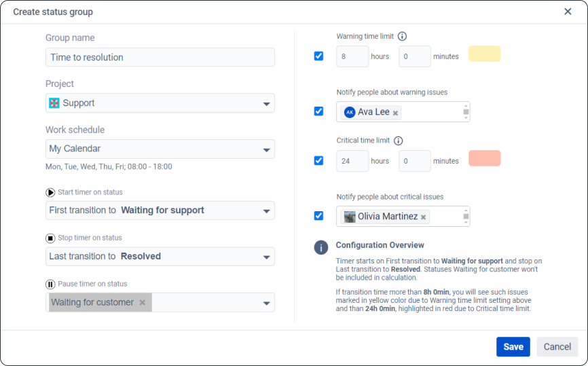The width and height of the screenshot is (588, 366).
Task: Click the Warning time limit info icon
Action: [402, 37]
